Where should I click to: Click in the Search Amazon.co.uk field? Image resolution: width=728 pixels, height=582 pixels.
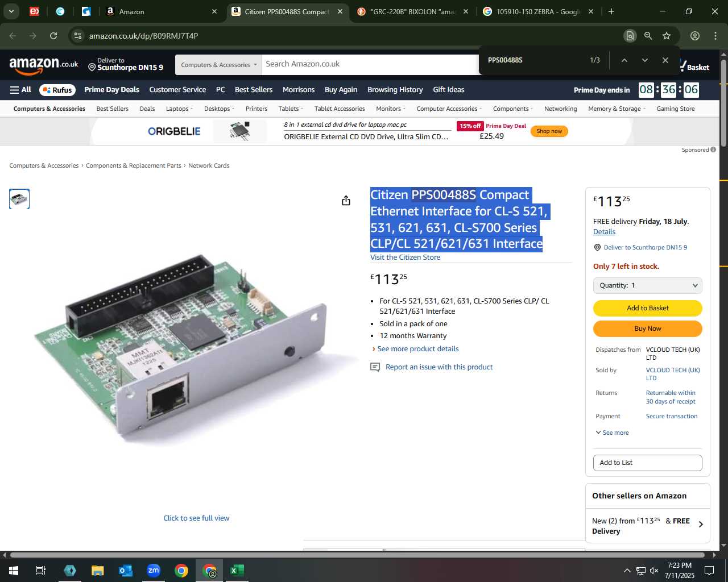click(370, 64)
